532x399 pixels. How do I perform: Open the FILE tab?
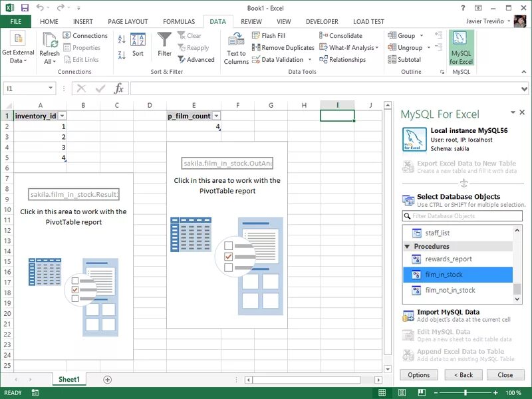tap(15, 22)
